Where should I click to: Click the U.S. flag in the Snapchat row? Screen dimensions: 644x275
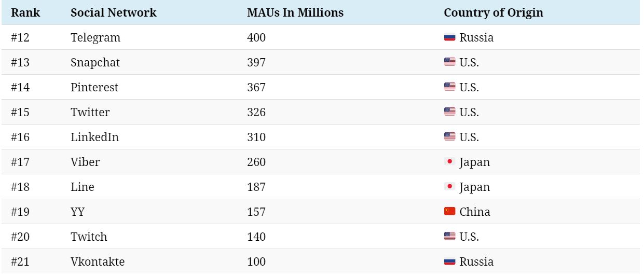point(449,62)
